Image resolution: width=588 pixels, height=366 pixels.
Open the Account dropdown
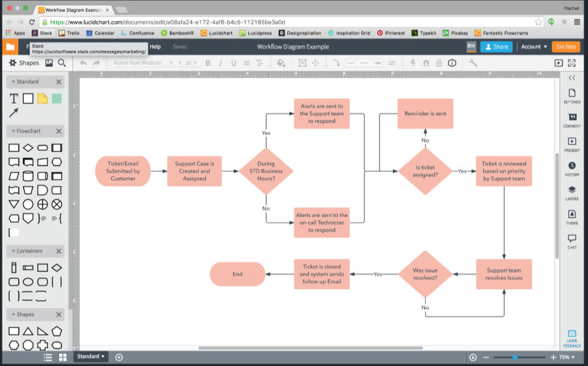534,47
